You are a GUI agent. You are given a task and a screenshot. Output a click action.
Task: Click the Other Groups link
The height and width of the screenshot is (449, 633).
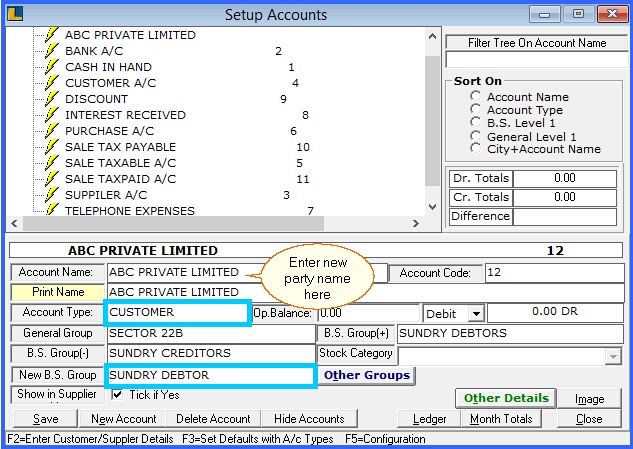pos(366,375)
